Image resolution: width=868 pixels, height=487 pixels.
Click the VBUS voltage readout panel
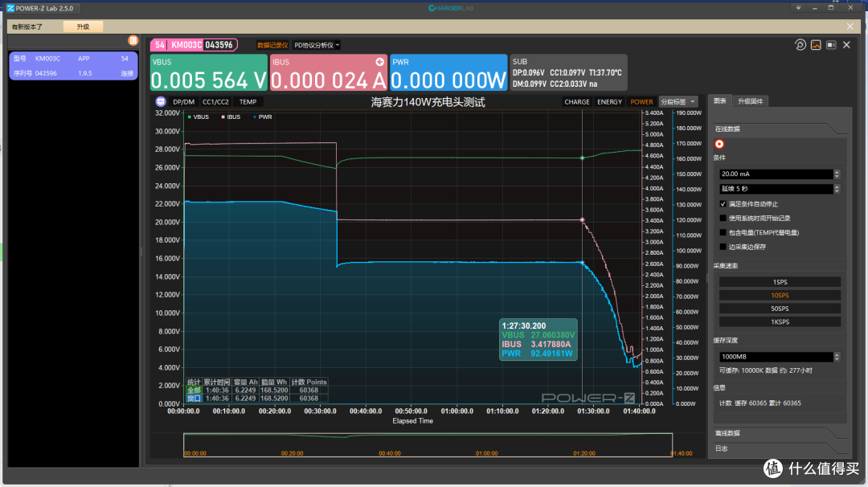point(209,72)
